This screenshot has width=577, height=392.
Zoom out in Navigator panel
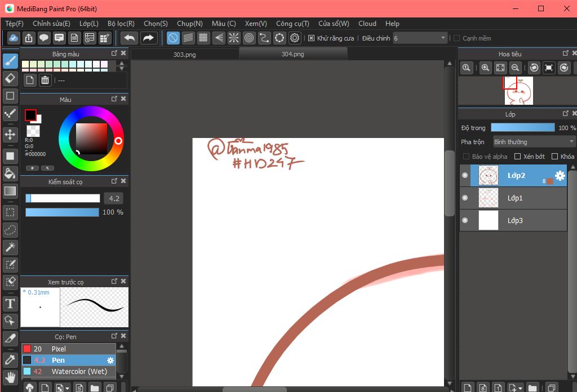click(x=515, y=68)
